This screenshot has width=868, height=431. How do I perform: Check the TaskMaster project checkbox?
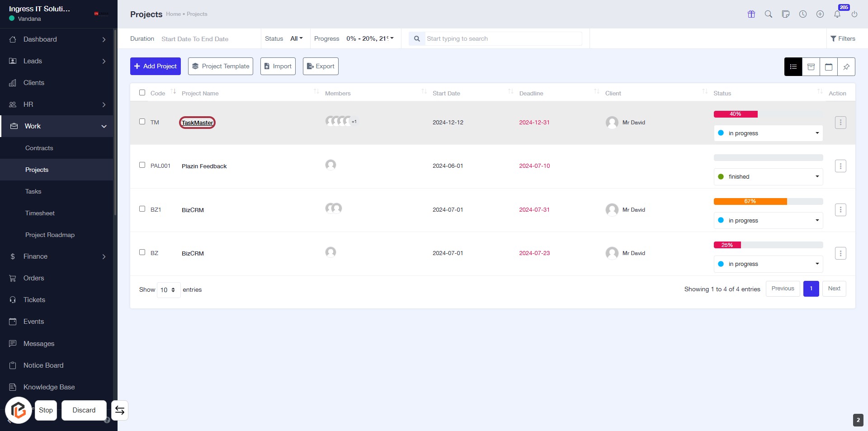(142, 122)
